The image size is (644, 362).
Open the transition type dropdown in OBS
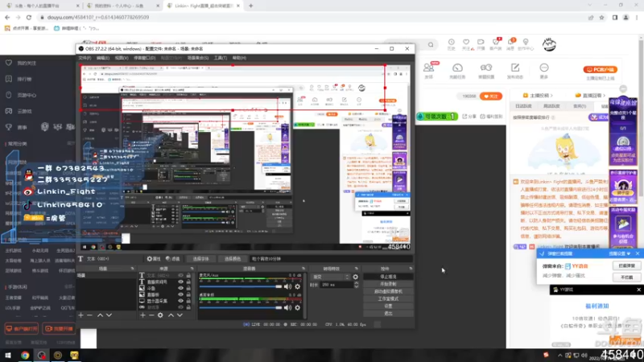tap(331, 277)
